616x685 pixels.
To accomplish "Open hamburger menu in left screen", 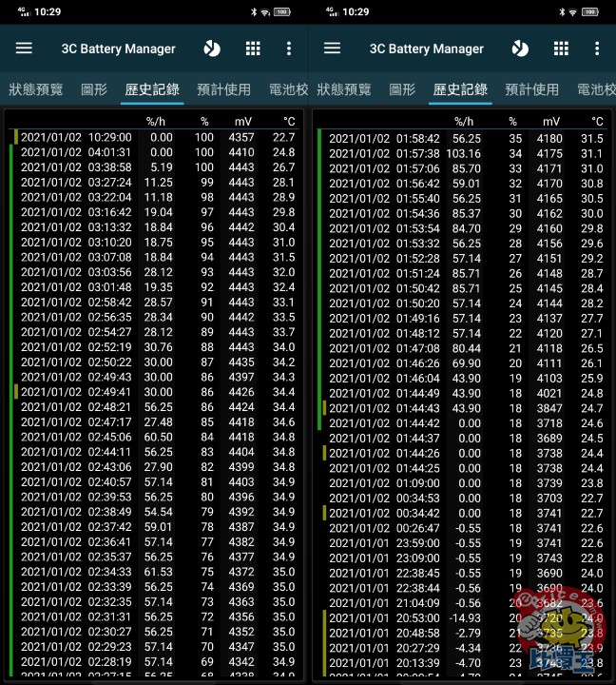I will click(x=24, y=49).
